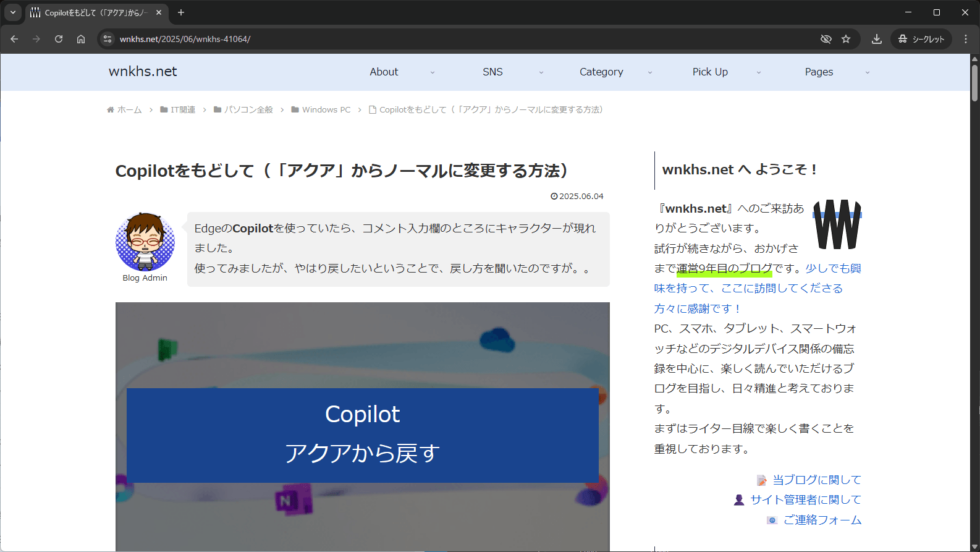Screen dimensions: 980x552
Task: Click the browser forward arrow
Action: (x=36, y=39)
